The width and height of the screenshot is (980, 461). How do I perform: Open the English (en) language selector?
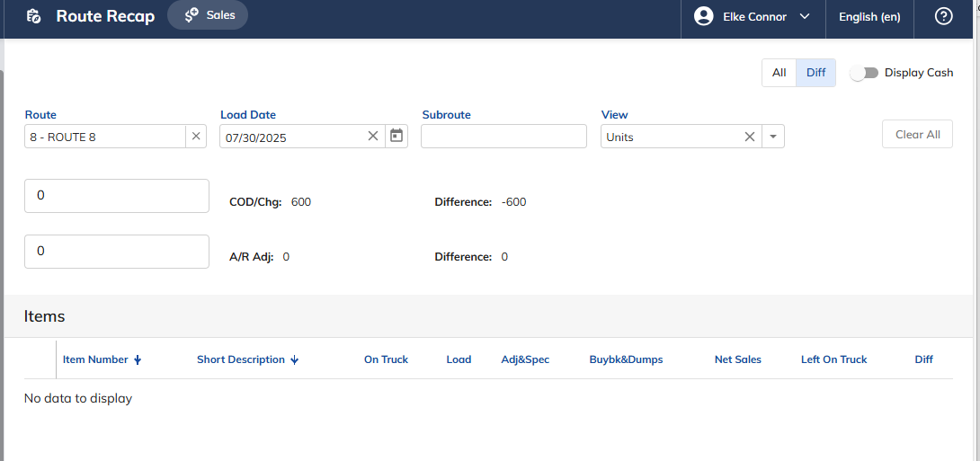869,17
